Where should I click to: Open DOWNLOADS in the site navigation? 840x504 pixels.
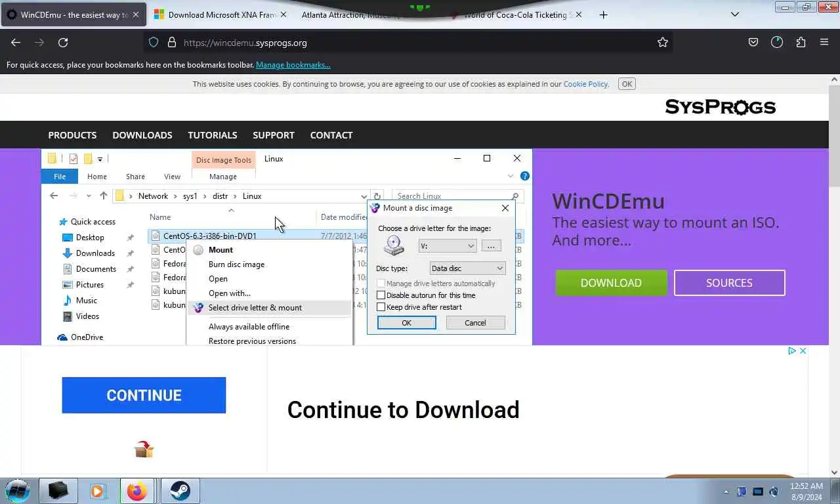coord(142,135)
